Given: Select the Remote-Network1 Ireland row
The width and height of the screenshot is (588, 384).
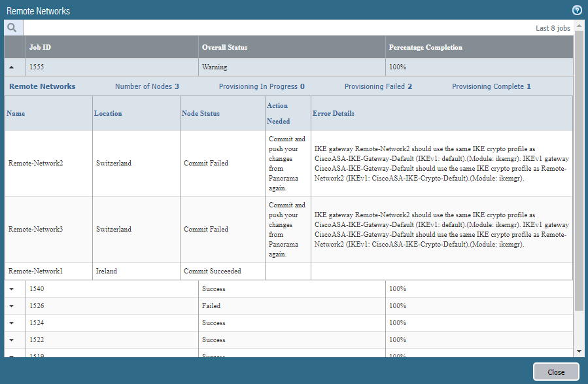Looking at the screenshot, I should (36, 271).
